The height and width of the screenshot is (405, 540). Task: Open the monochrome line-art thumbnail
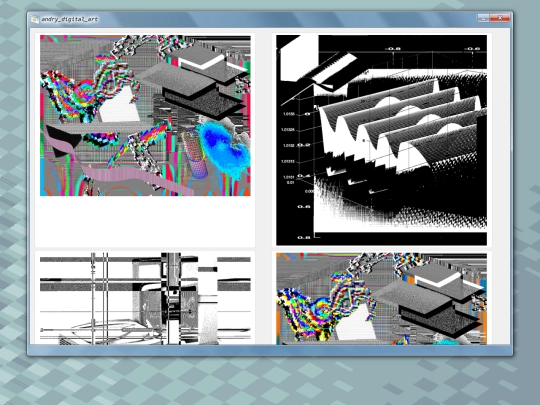pos(145,299)
